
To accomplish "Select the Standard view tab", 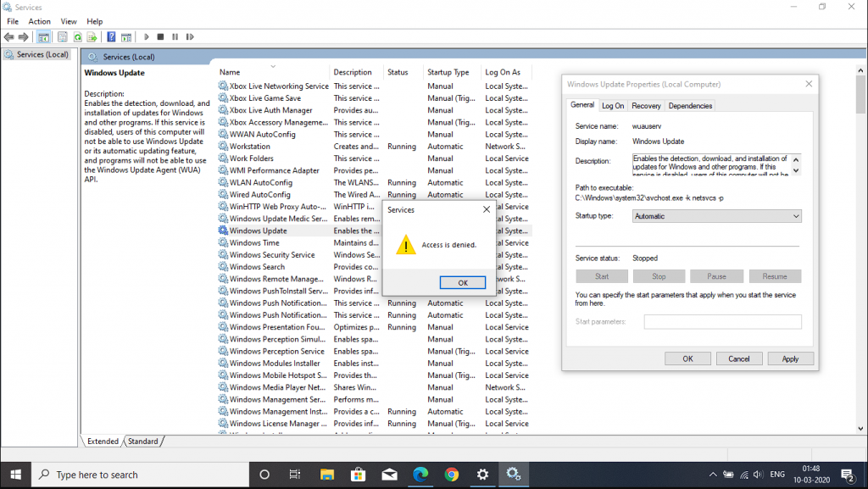I will click(x=143, y=442).
